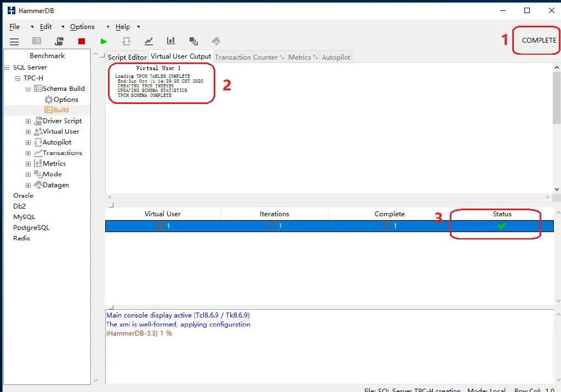Viewport: 561px width, 392px height.
Task: Stop running virtual users with red square
Action: point(82,42)
